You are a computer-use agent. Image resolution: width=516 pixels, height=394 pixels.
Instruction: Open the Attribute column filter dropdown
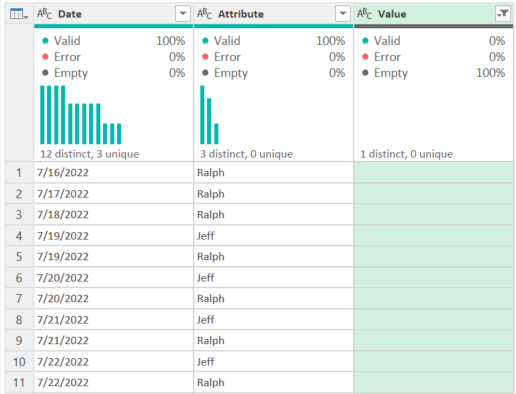point(343,14)
